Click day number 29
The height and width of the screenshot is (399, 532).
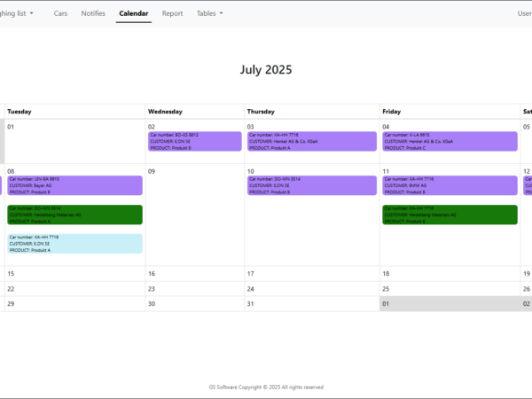pos(11,304)
